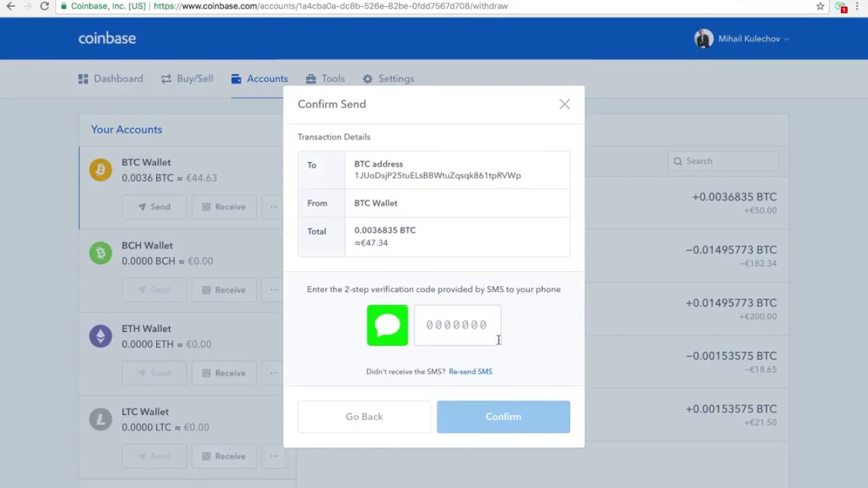Click the Ethereum wallet coin icon
The height and width of the screenshot is (488, 868).
pyautogui.click(x=100, y=336)
